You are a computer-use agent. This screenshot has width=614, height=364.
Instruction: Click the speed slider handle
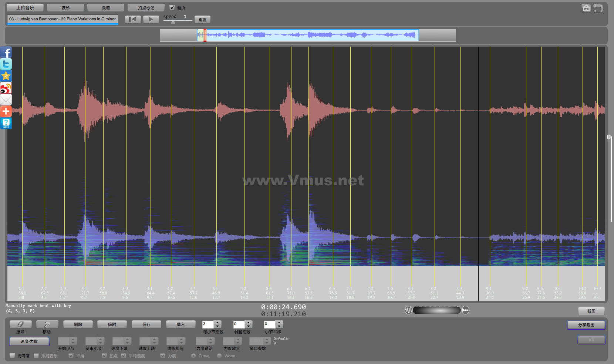(173, 21)
